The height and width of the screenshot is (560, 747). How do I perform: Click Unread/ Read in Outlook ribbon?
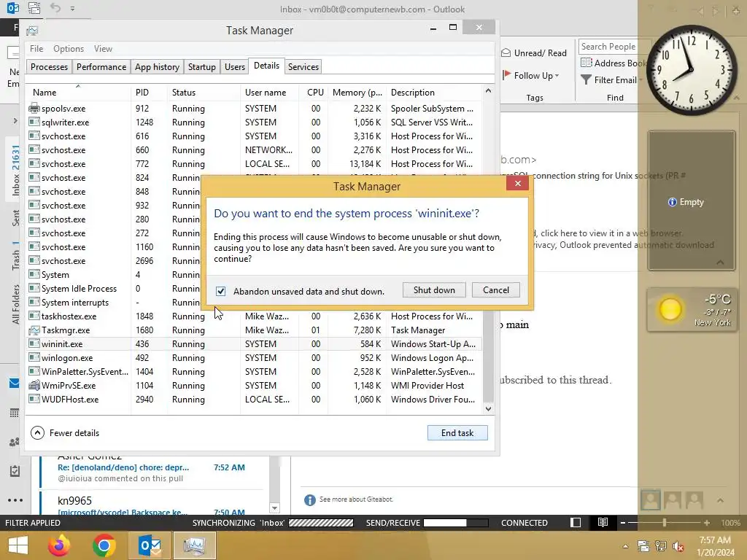(x=535, y=52)
